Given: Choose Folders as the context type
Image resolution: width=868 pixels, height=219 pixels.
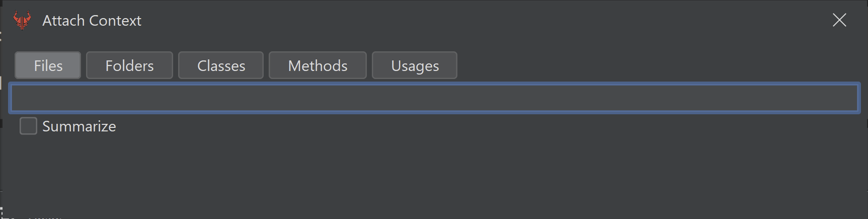Looking at the screenshot, I should click(129, 65).
